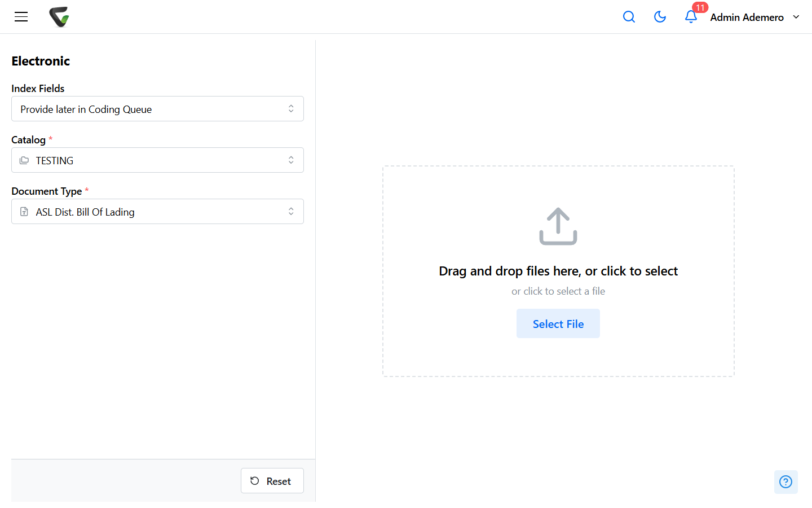Open the help question mark button
Image resolution: width=812 pixels, height=508 pixels.
785,481
